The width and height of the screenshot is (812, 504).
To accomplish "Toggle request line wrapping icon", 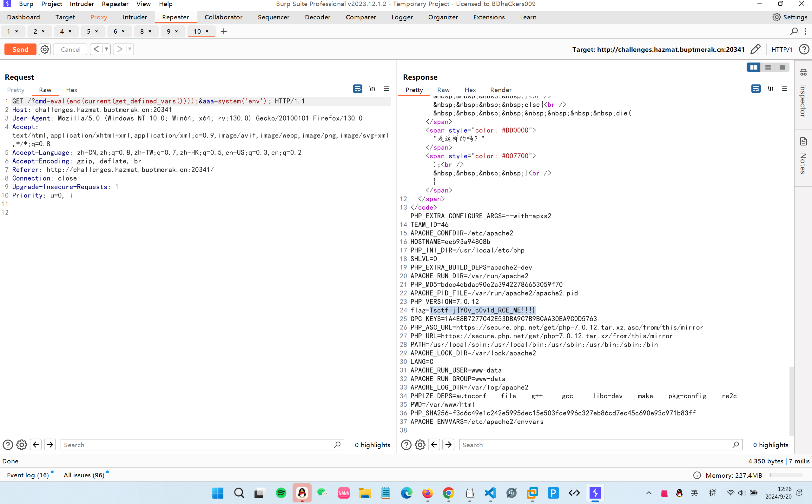I will tap(358, 89).
